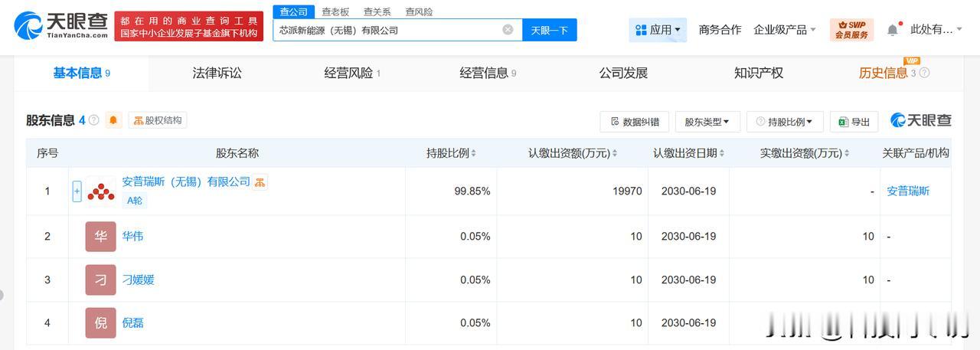The image size is (980, 350).
Task: Click the help icon next to 股东信息 4
Action: click(x=94, y=120)
